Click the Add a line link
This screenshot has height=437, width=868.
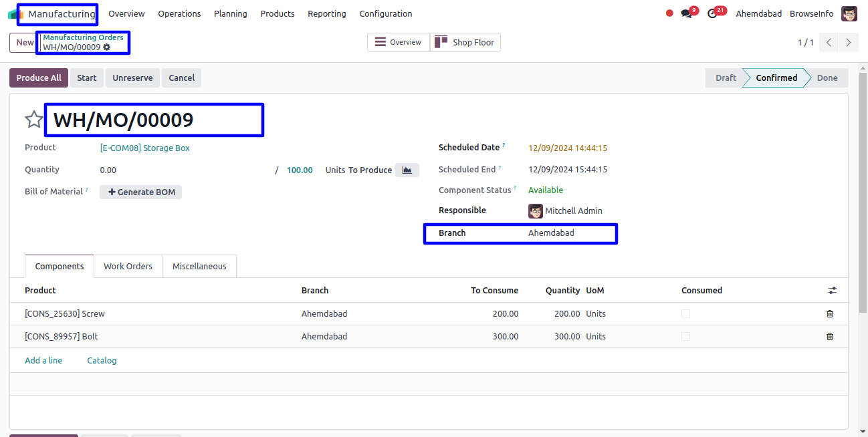click(43, 361)
